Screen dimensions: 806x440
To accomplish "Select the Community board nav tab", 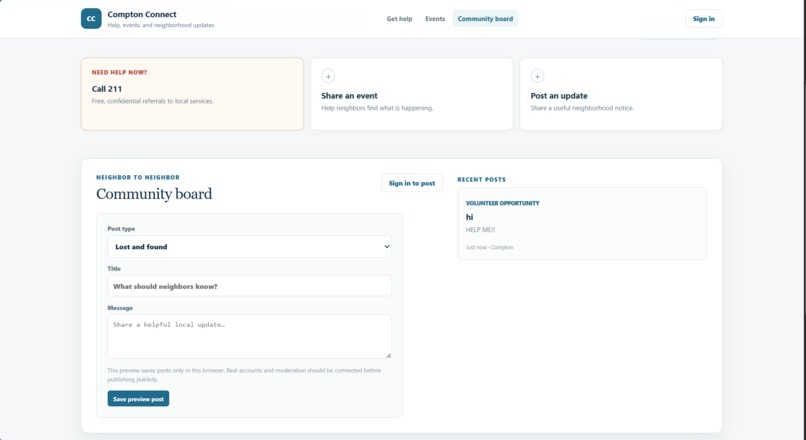I will (x=485, y=19).
